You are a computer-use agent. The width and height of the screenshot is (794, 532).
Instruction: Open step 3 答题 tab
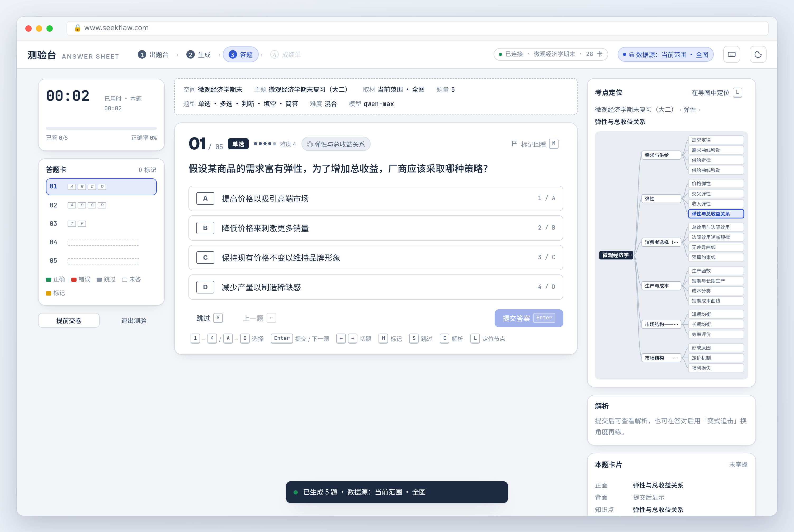pos(240,54)
